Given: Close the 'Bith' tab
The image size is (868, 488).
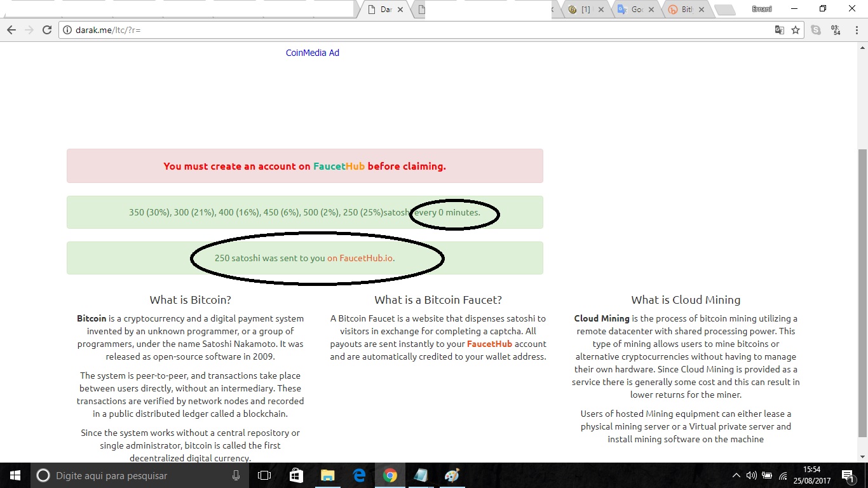Looking at the screenshot, I should coord(702,10).
